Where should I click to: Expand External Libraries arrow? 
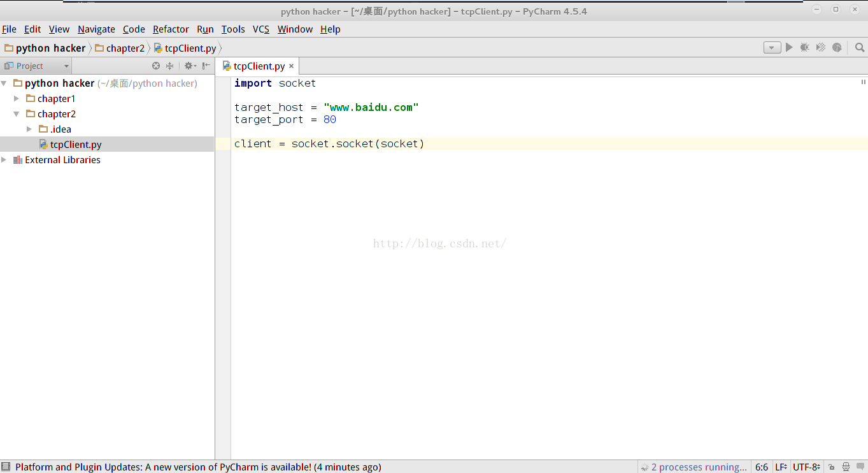(x=4, y=160)
